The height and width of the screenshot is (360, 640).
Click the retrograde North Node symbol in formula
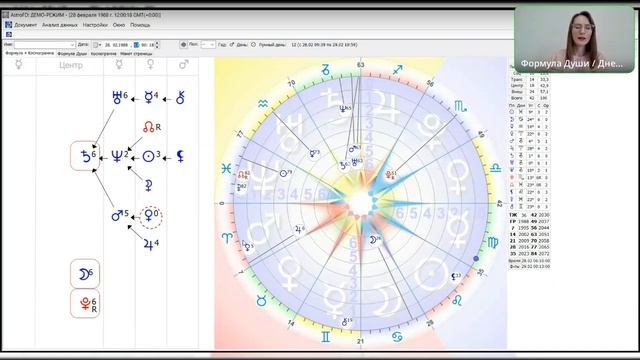click(149, 127)
